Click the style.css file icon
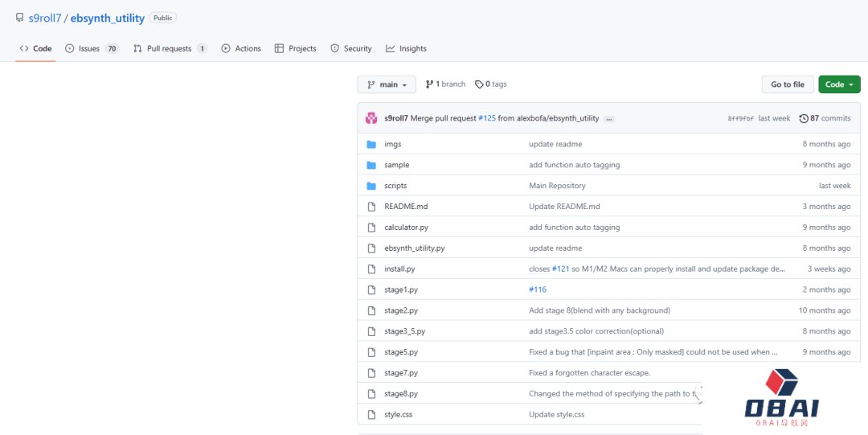This screenshot has width=868, height=435. [x=371, y=415]
